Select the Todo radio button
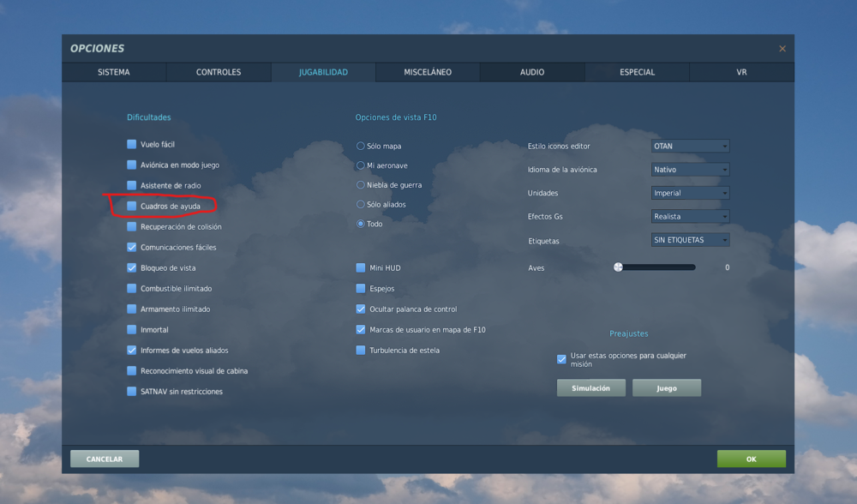Screen dimensions: 857x504 (x=360, y=224)
